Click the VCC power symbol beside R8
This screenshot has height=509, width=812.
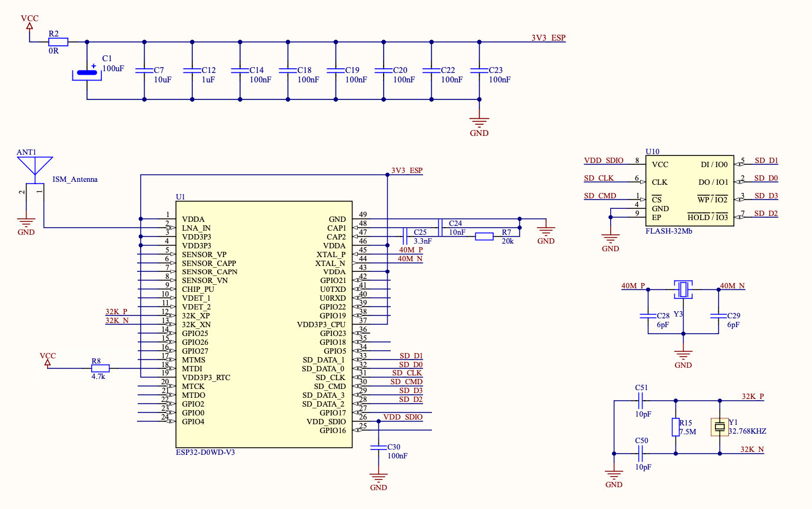coord(48,359)
